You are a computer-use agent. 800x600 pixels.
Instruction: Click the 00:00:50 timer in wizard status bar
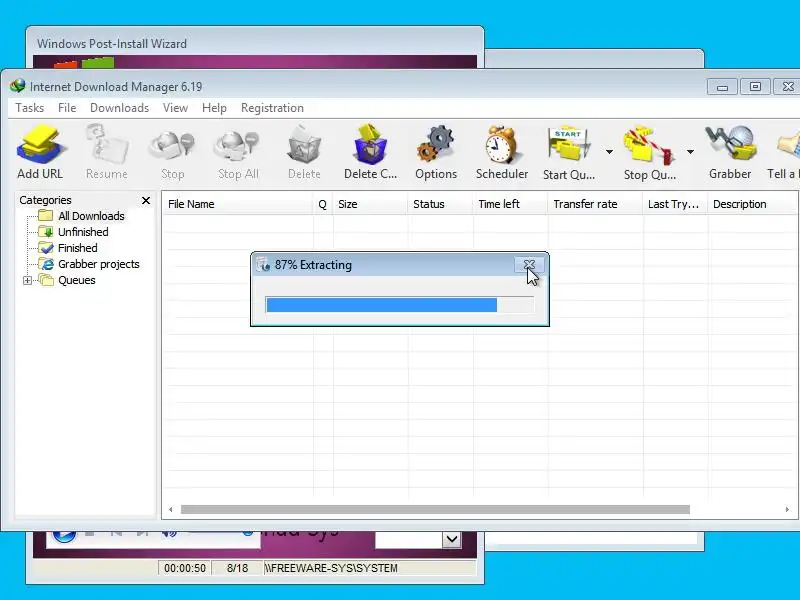pyautogui.click(x=185, y=568)
